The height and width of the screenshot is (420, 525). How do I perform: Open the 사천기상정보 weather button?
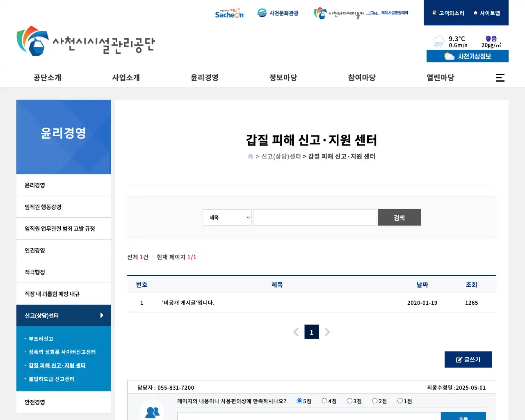(x=468, y=56)
